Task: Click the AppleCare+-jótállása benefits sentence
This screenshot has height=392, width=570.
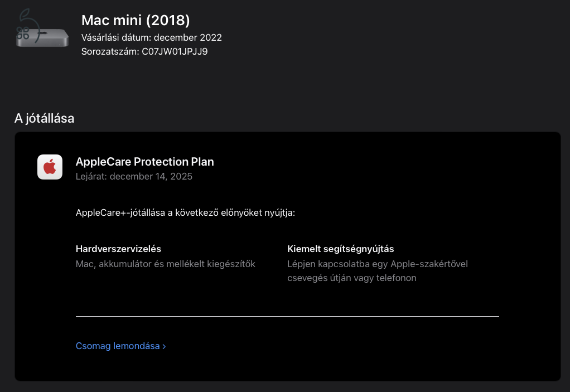Action: 185,213
